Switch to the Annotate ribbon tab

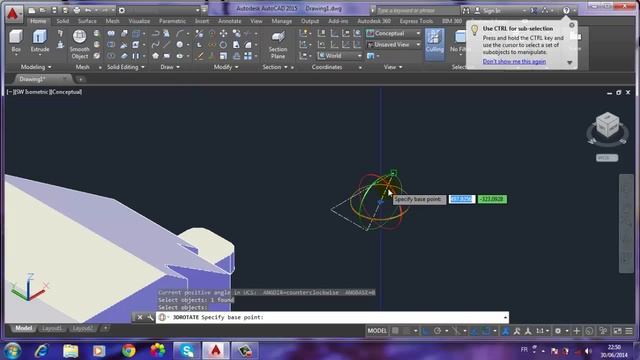[229, 21]
